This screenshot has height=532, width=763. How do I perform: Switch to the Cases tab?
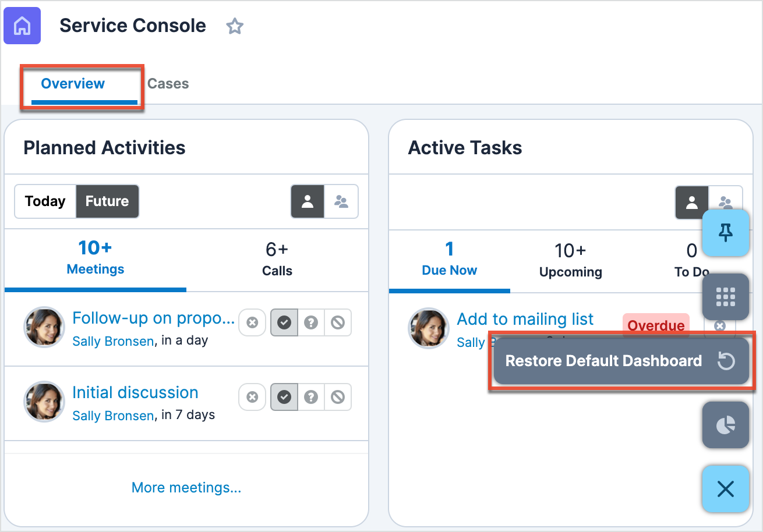click(x=168, y=84)
